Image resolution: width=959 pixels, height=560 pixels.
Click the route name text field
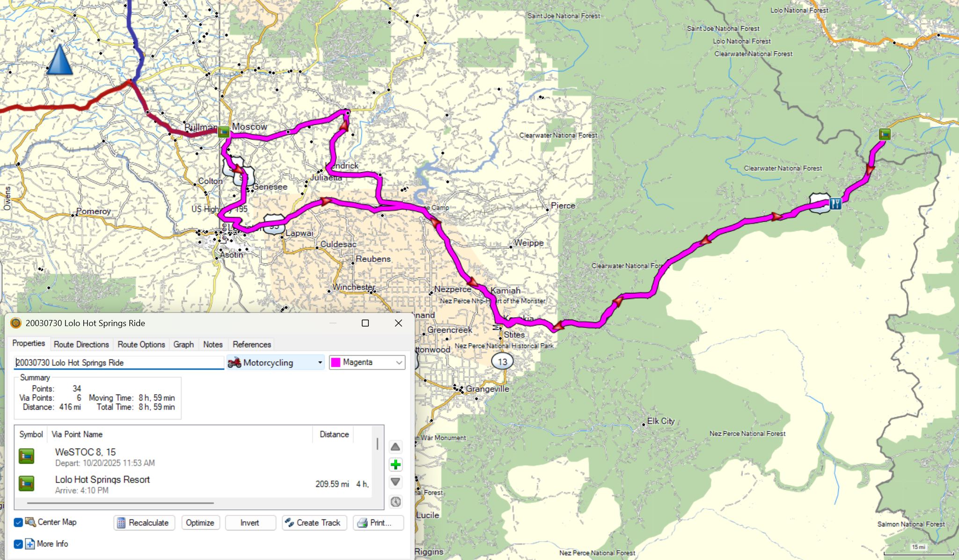click(118, 363)
